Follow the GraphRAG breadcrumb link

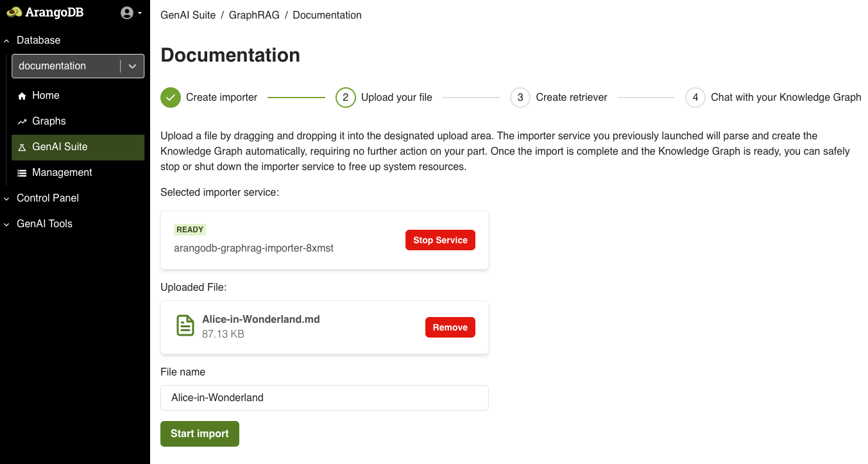254,15
